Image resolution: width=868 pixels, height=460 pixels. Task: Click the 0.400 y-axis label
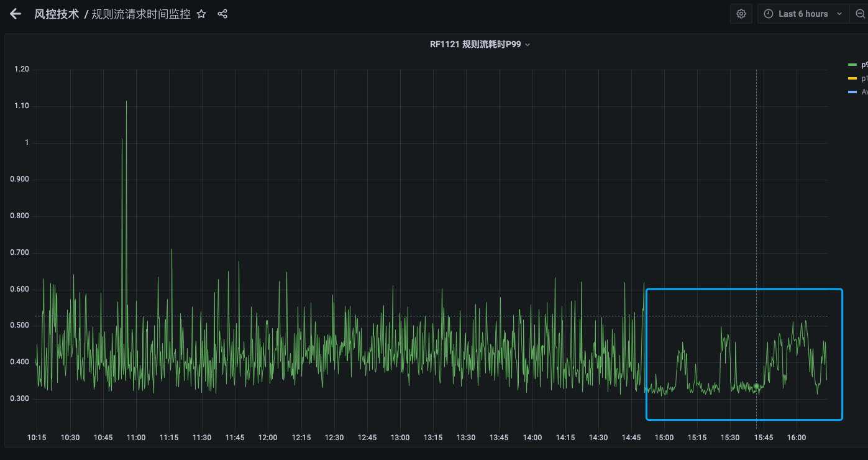coord(20,362)
